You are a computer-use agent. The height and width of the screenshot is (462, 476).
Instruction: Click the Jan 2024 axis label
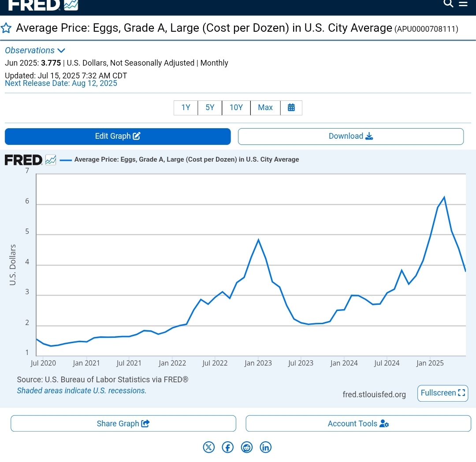tap(344, 363)
